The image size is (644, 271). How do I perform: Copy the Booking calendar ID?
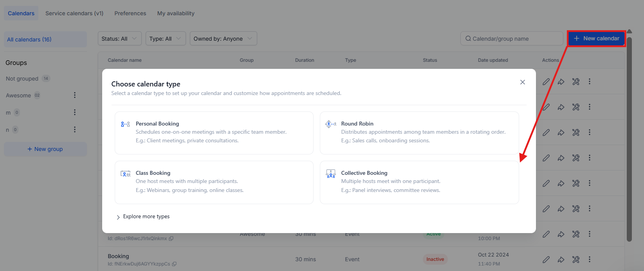click(174, 264)
